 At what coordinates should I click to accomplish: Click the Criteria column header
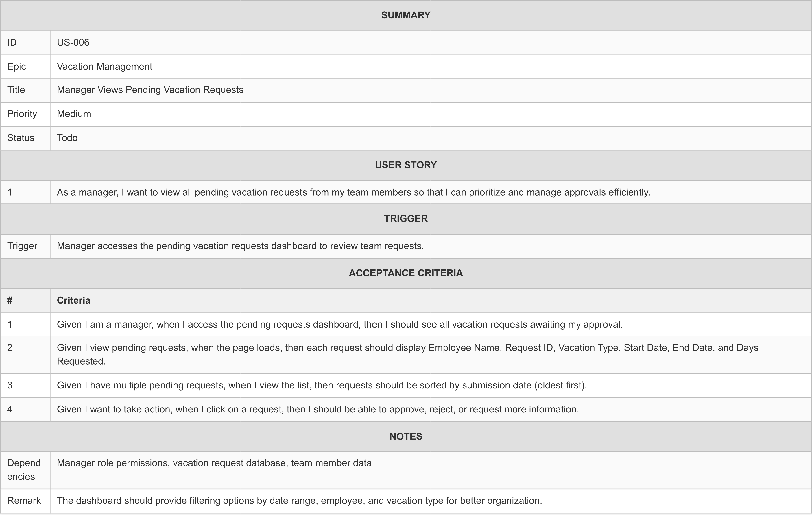pyautogui.click(x=73, y=300)
